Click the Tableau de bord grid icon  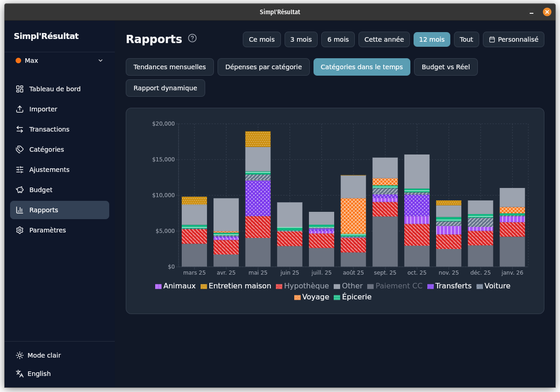coord(20,89)
